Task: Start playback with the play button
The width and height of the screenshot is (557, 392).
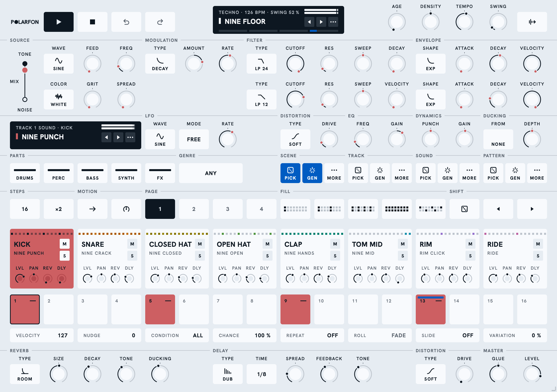Action: [59, 22]
